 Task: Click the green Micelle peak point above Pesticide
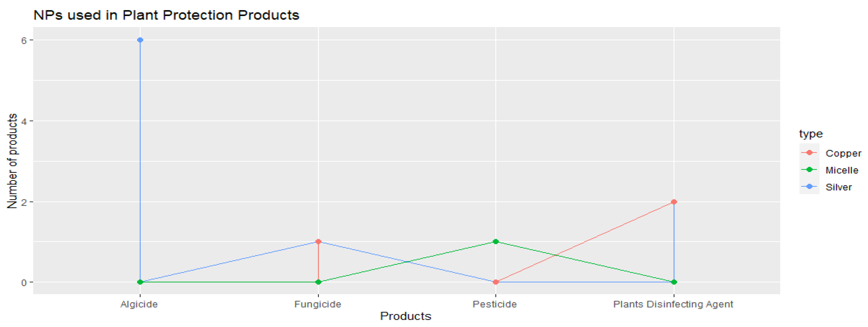pos(496,242)
